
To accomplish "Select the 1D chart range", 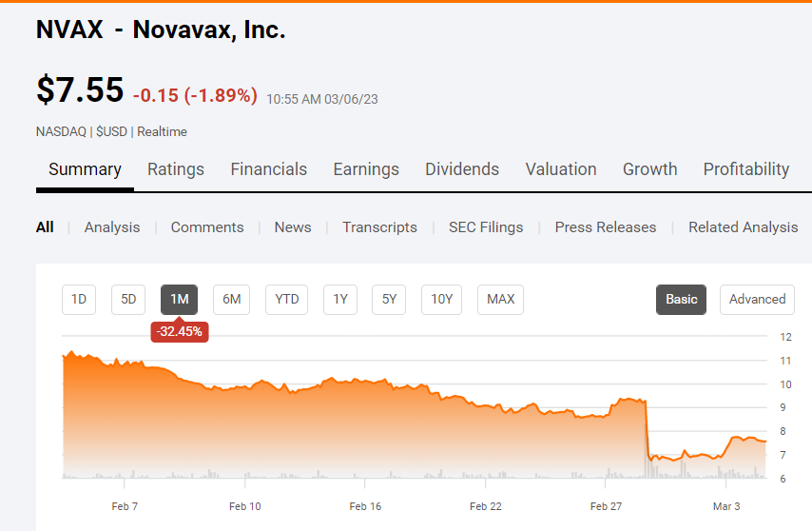I will point(79,299).
